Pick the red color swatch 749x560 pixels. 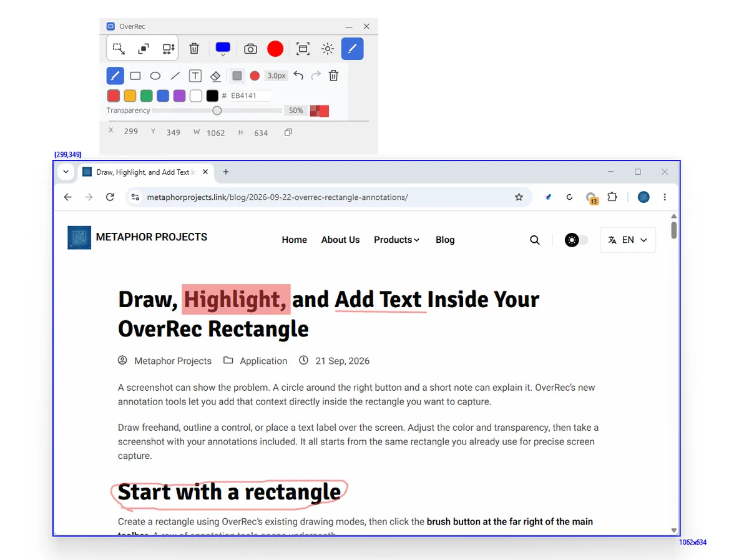(113, 96)
